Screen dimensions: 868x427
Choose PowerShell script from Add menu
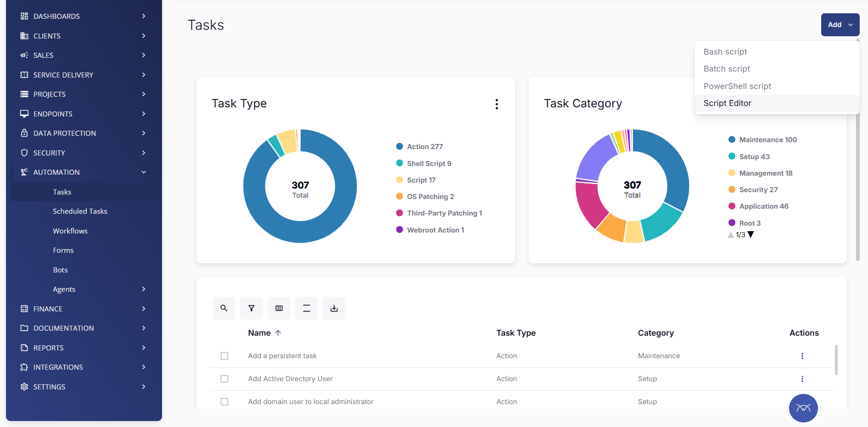[x=777, y=86]
